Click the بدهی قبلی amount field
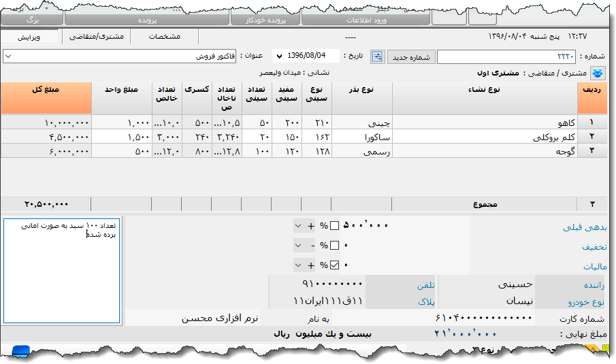Image resolution: width=616 pixels, height=364 pixels. point(404,225)
